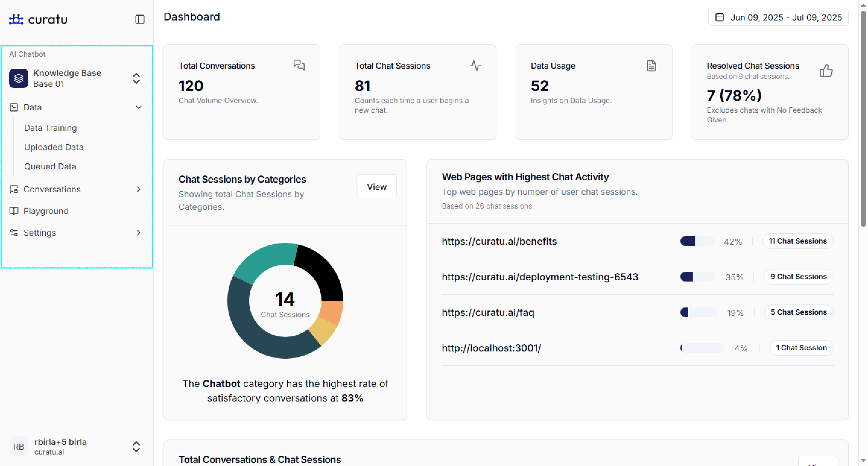This screenshot has height=466, width=868.
Task: Open Queued Data in sidebar
Action: coord(50,166)
